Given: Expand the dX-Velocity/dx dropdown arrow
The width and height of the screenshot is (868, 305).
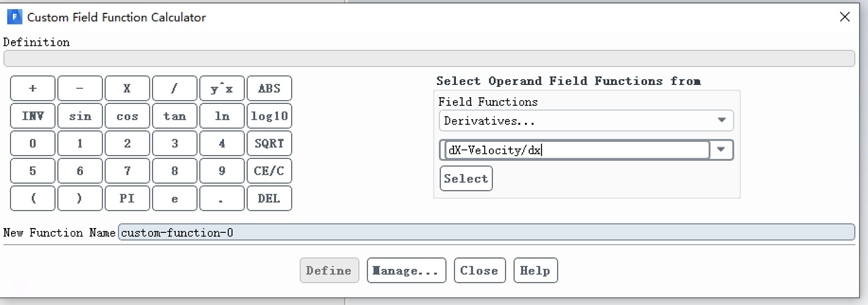Looking at the screenshot, I should click(x=722, y=150).
